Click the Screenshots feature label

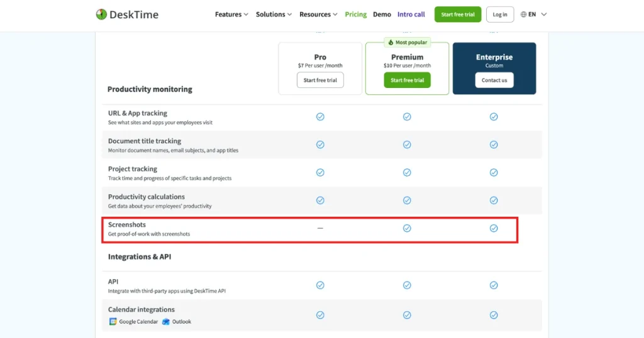[127, 225]
